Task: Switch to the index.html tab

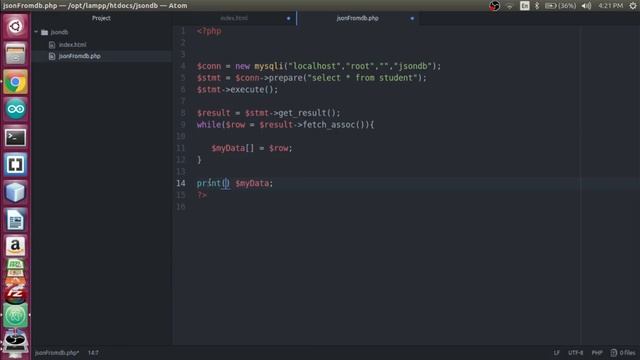Action: [234, 18]
